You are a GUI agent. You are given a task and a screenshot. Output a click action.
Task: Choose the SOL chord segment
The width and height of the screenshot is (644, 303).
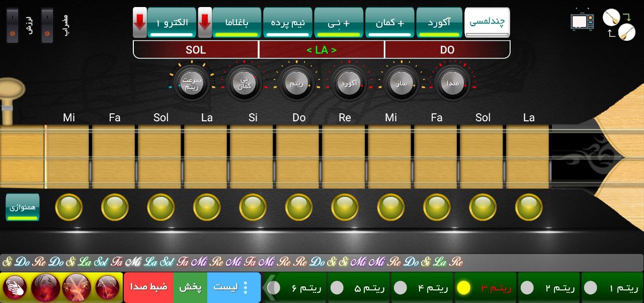point(196,50)
